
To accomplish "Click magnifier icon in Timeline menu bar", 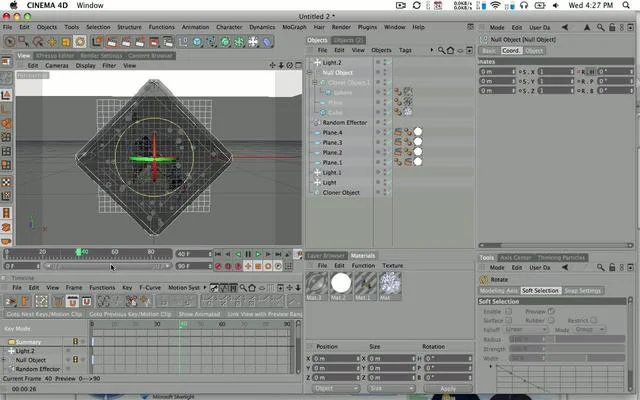I will (243, 288).
